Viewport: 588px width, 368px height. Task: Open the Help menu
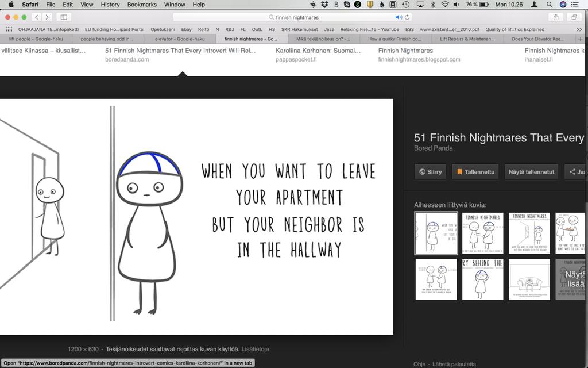[x=199, y=5]
